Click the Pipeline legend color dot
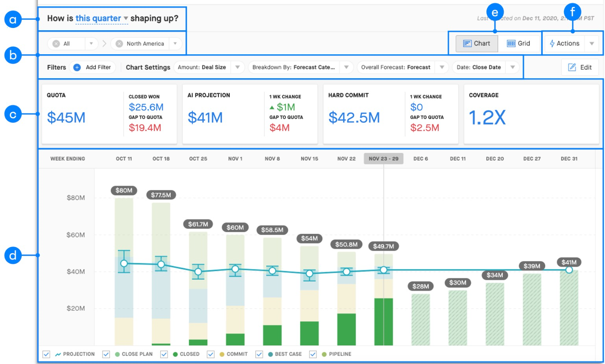The width and height of the screenshot is (605, 364). click(x=324, y=354)
